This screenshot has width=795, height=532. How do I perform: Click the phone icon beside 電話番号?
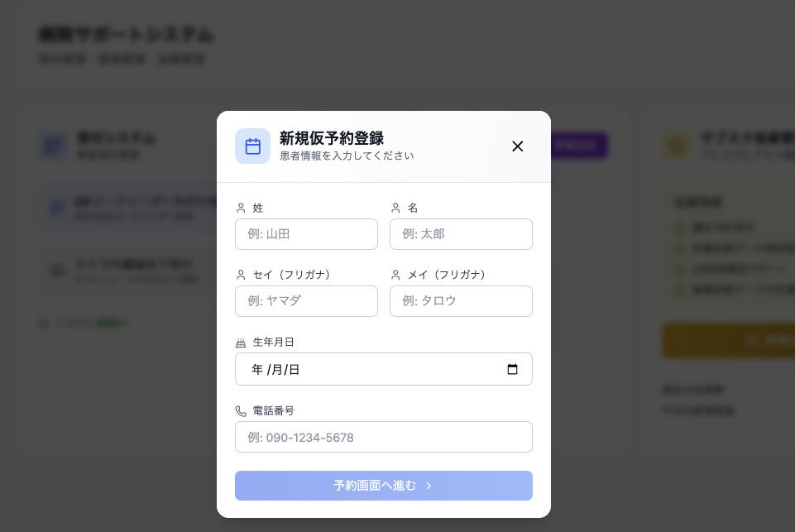tap(241, 410)
